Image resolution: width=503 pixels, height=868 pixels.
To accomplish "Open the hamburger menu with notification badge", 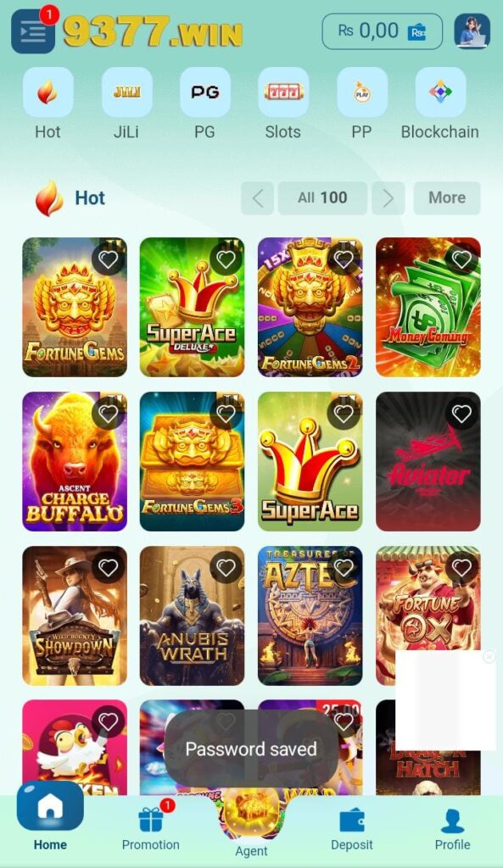I will [x=33, y=31].
